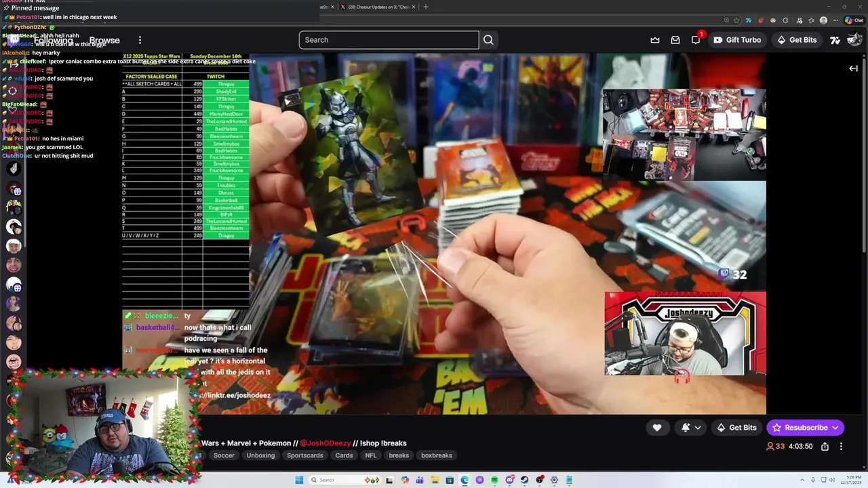Open Steam from the taskbar
The width and height of the screenshot is (868, 488).
pos(524,480)
